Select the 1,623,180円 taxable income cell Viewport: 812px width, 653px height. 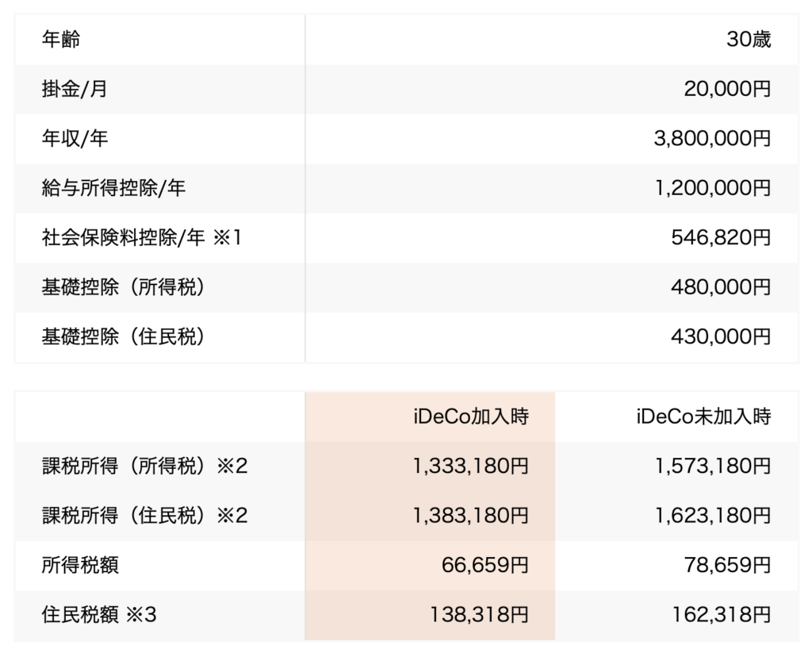click(x=713, y=515)
